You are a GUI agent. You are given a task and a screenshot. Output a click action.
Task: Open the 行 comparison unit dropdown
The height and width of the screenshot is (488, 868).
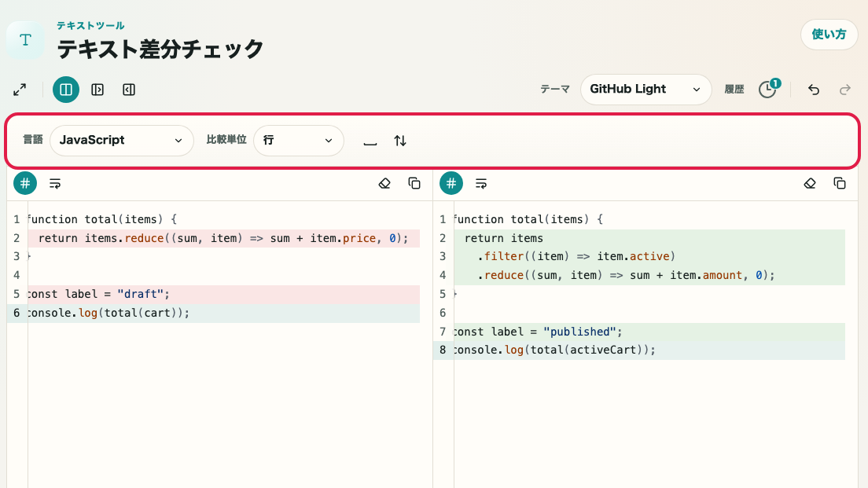pyautogui.click(x=299, y=141)
